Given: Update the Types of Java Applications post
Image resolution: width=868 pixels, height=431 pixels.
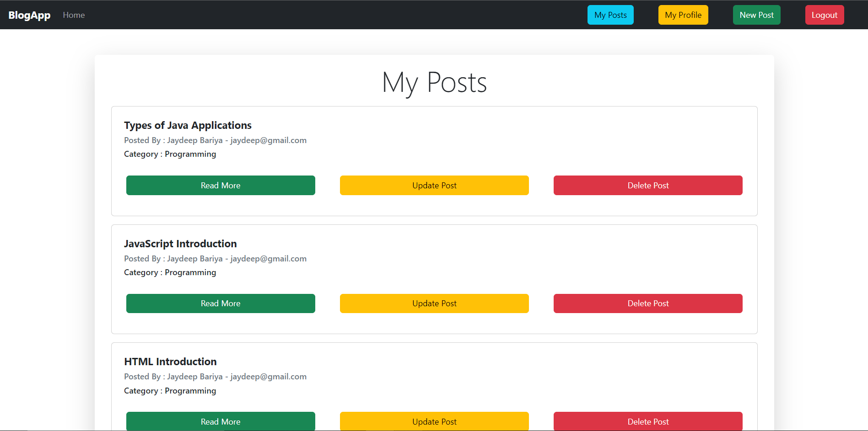Looking at the screenshot, I should (x=434, y=185).
